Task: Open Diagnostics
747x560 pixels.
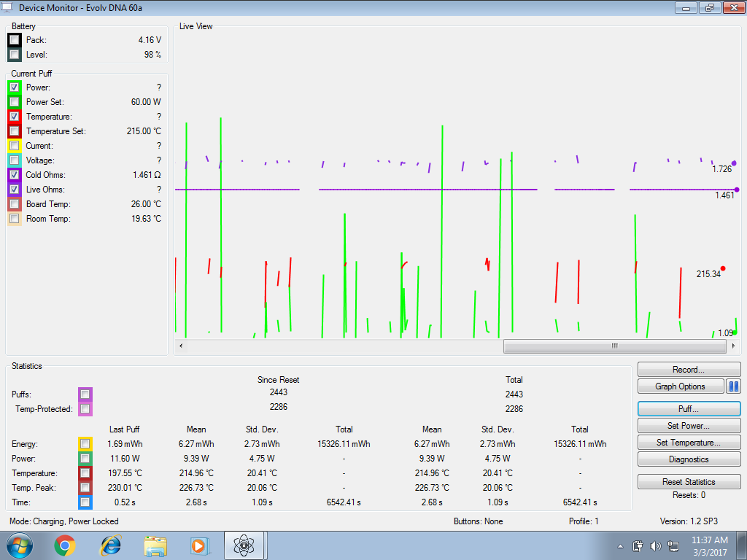Action: [689, 459]
